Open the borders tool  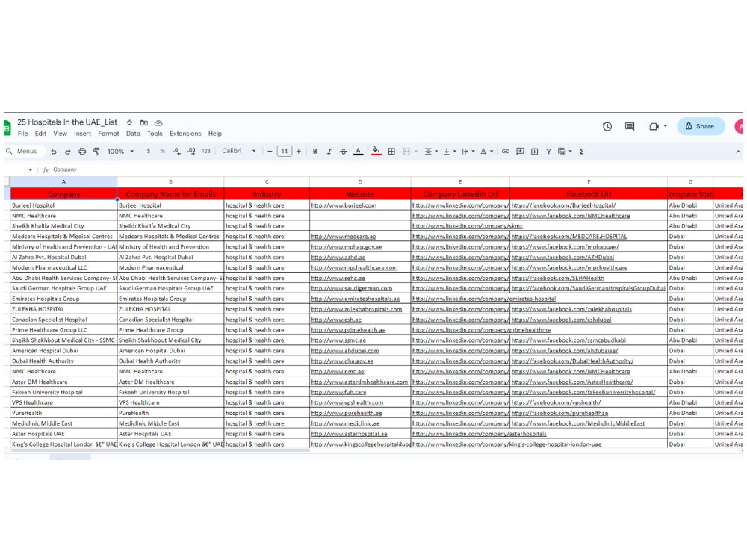[391, 152]
